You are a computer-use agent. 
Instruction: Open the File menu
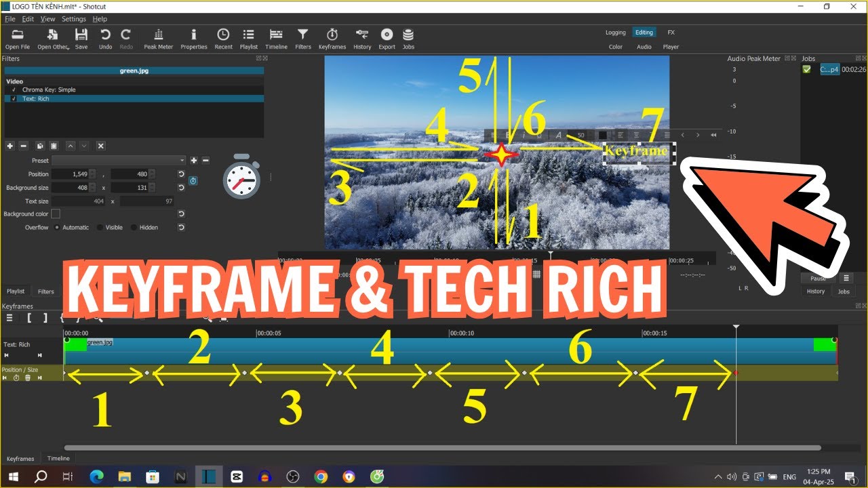(9, 19)
